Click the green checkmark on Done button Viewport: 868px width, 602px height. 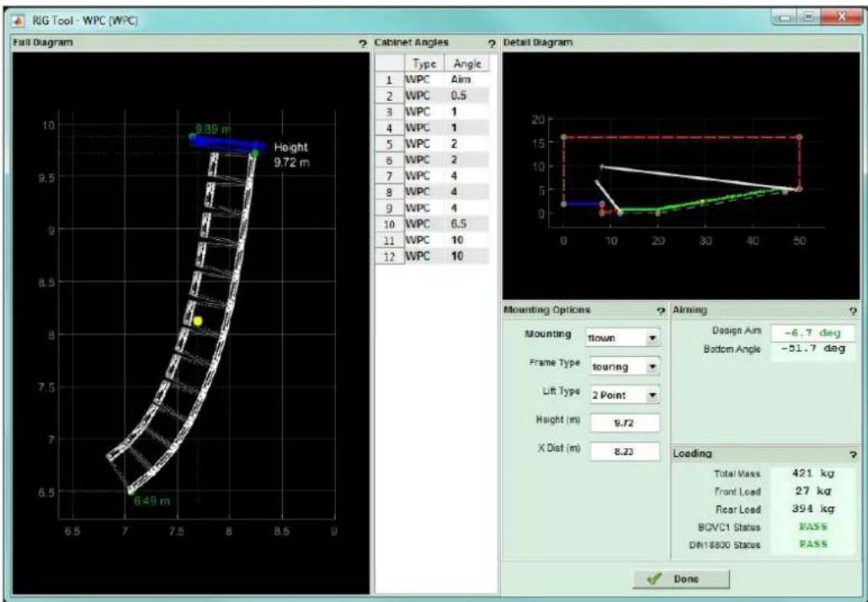tap(654, 578)
